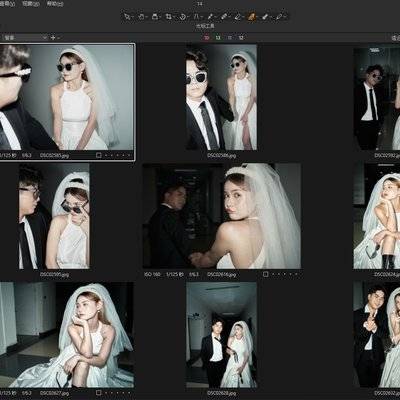Select the rightmost eyedropper picker tool
400x400 pixels.
coord(279,16)
